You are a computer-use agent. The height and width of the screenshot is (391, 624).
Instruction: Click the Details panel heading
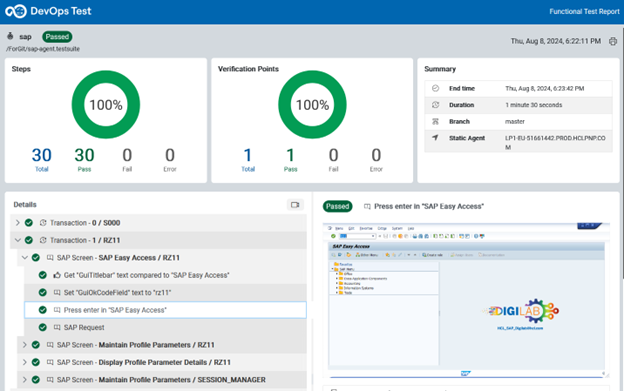click(25, 204)
